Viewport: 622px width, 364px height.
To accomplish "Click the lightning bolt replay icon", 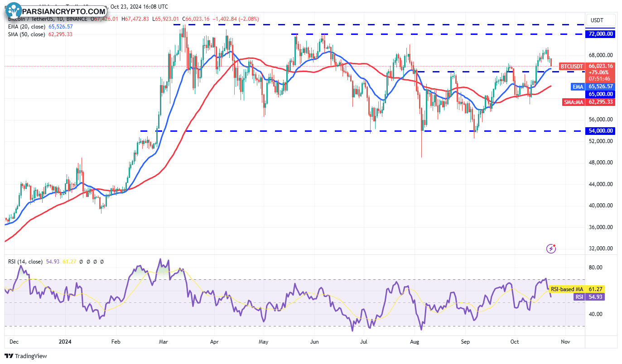I will (551, 248).
